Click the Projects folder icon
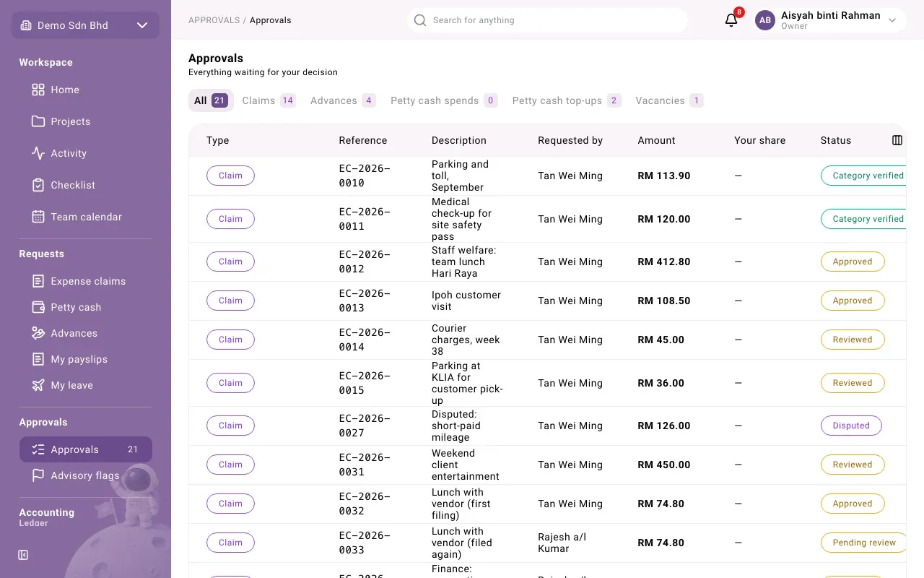Screen dimensions: 924x578 (38, 121)
